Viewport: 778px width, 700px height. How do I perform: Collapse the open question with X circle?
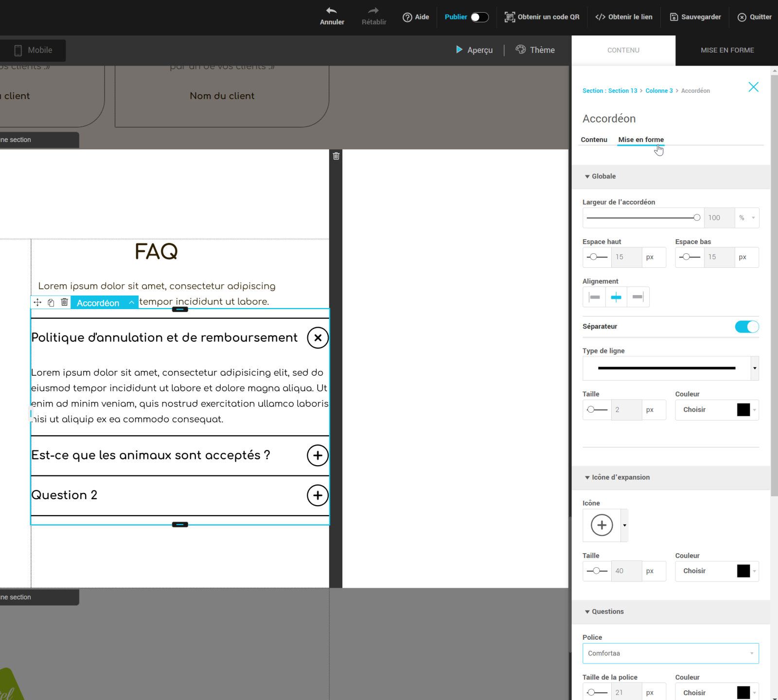point(318,338)
